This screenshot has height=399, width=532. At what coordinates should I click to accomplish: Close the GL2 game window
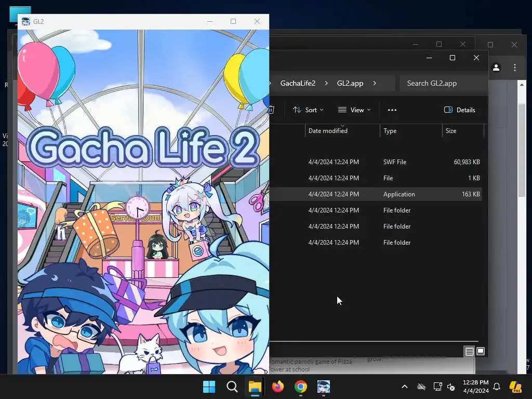(x=257, y=21)
